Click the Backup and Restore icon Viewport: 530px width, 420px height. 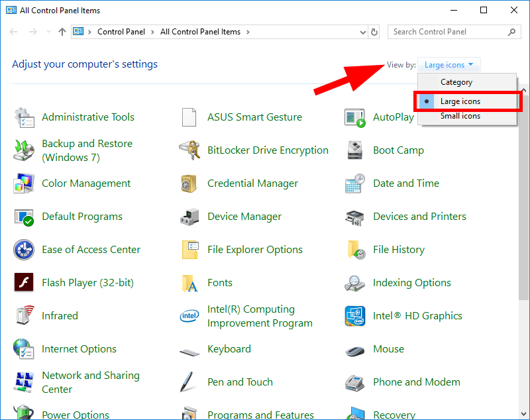(24, 150)
